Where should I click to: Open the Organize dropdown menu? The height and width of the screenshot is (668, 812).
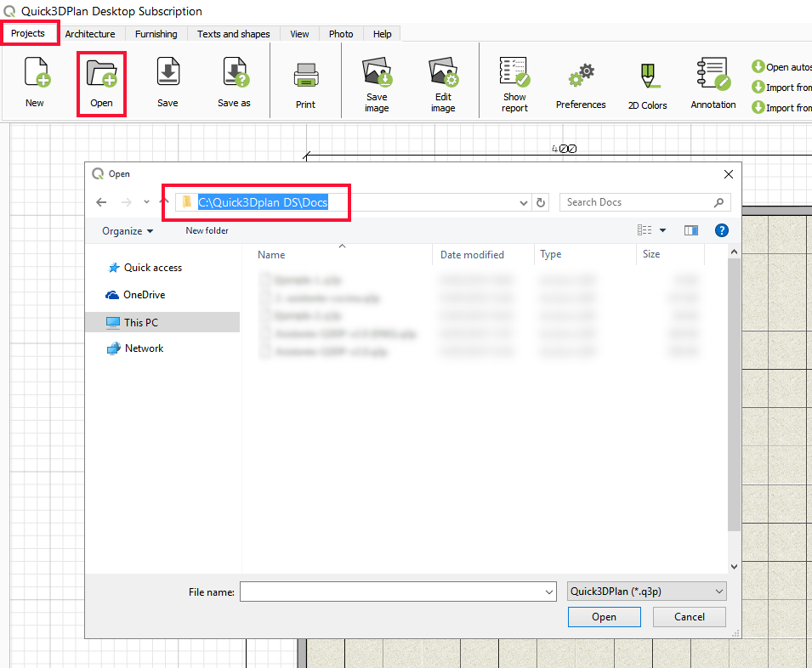point(128,231)
